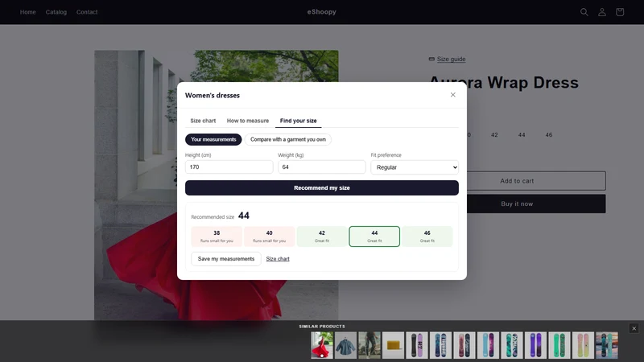Open the red dress similar product thumbnail
Viewport: 644px width, 362px height.
[321, 345]
